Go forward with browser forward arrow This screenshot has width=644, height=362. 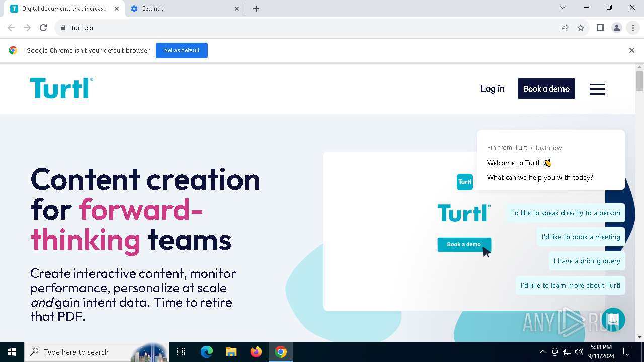[27, 28]
